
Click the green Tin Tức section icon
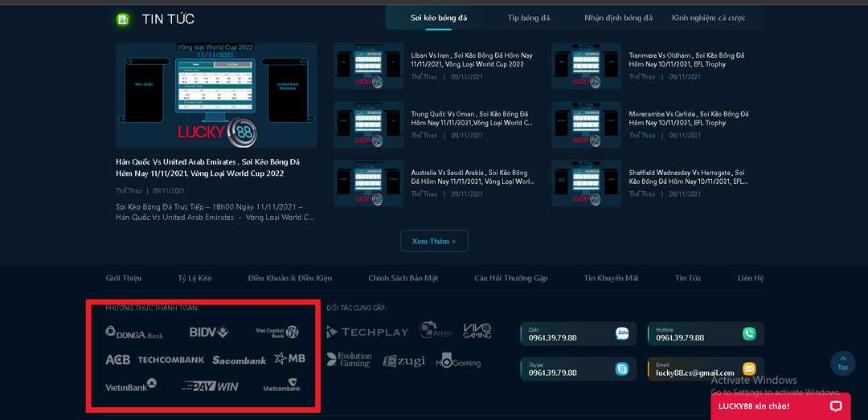coord(123,19)
